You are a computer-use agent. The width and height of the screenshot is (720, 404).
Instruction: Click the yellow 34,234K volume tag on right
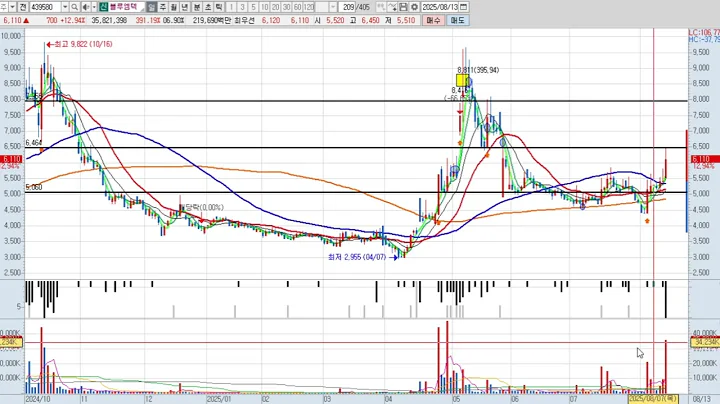coord(703,342)
